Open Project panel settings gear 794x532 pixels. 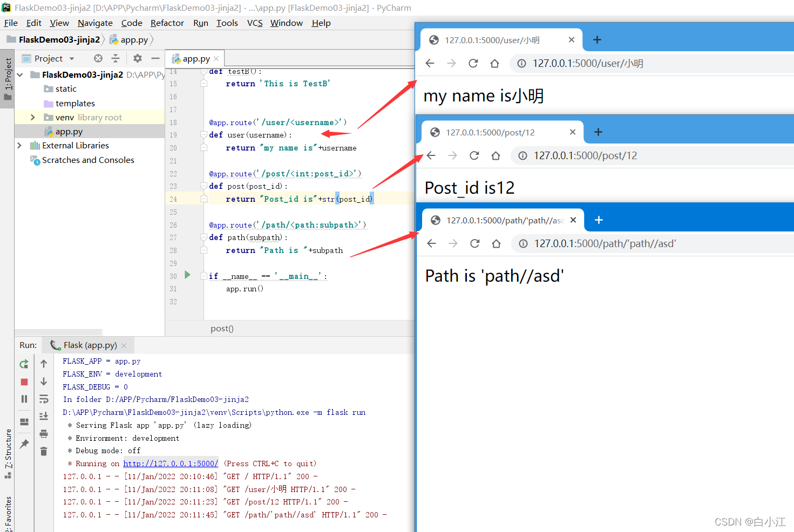pos(138,58)
